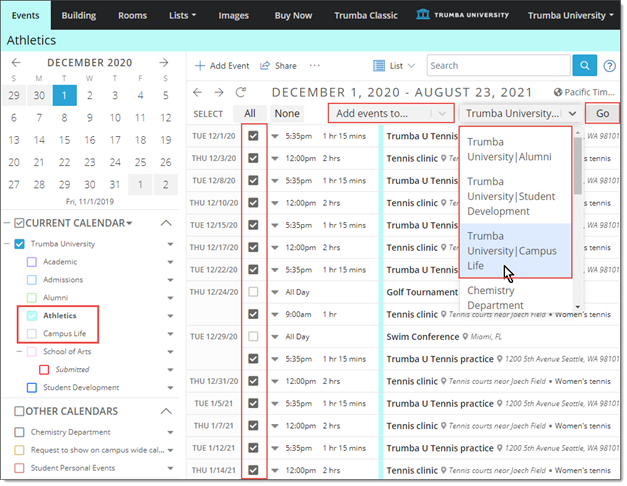Switch to the Rooms tab
The image size is (627, 486).
coord(132,15)
